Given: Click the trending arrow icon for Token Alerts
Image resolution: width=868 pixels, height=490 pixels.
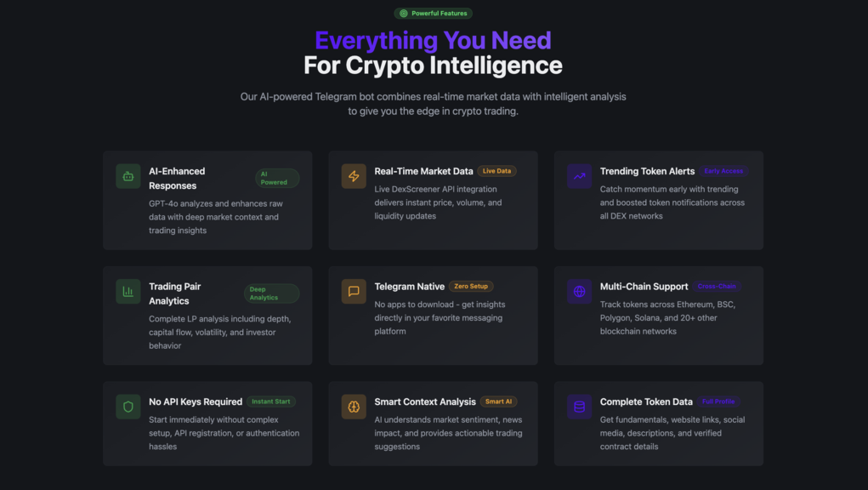Looking at the screenshot, I should (x=579, y=176).
